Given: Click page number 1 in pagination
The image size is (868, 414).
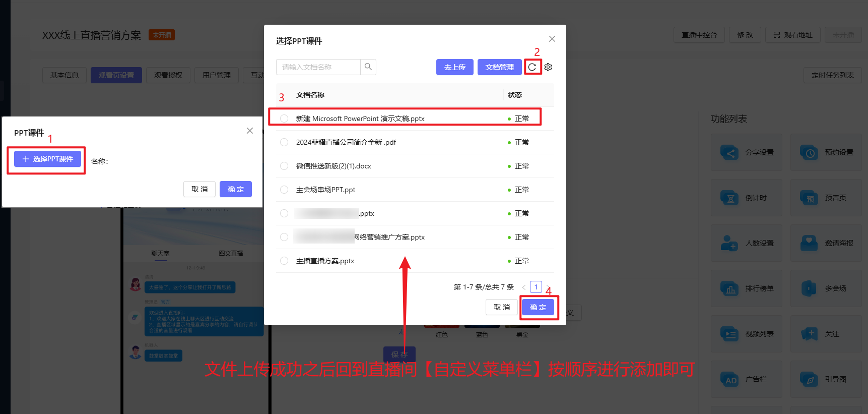Looking at the screenshot, I should 536,287.
